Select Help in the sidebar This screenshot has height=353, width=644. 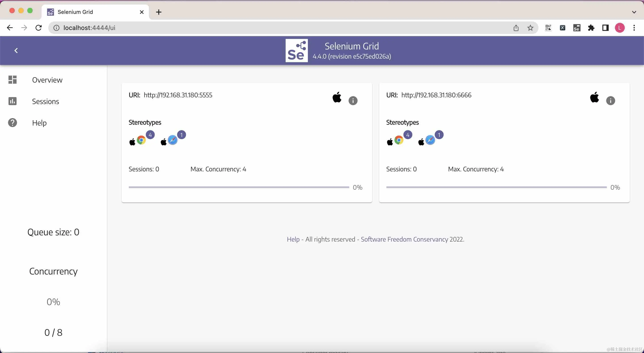[39, 123]
